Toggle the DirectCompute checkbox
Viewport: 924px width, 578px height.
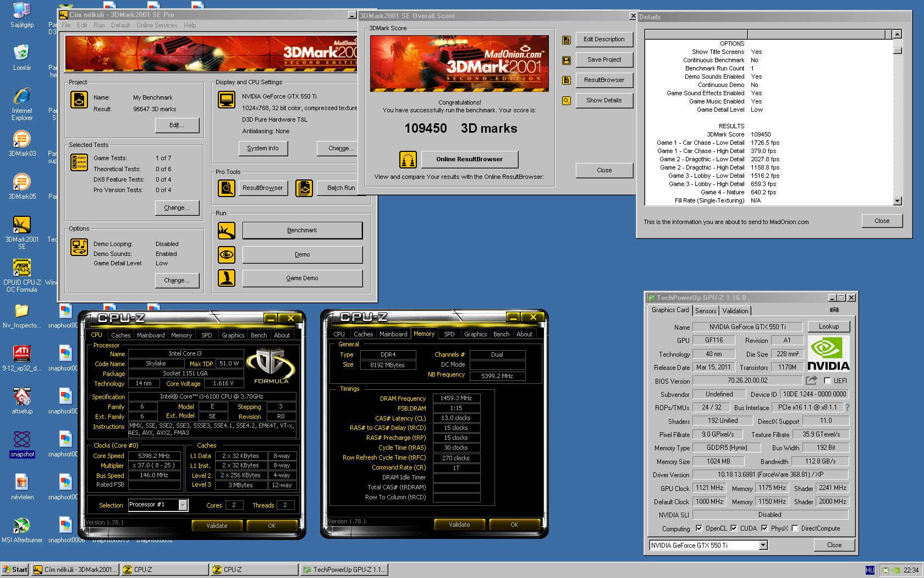tap(795, 528)
